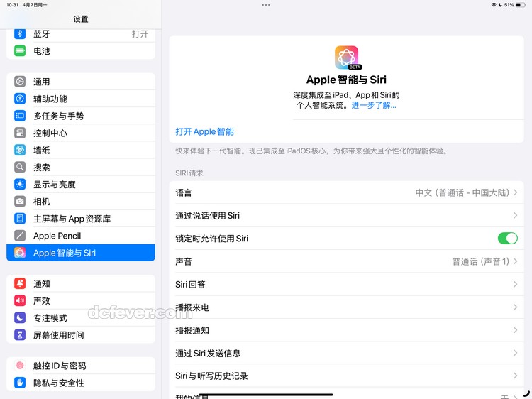Tap the Apple 智能与 Siri heading
Viewport: 532px width, 399px height.
(346, 80)
